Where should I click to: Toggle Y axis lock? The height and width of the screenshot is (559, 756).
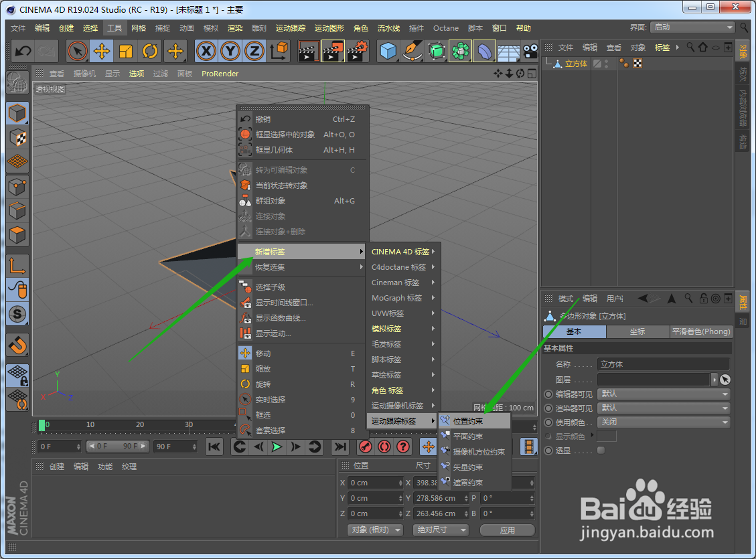point(230,51)
